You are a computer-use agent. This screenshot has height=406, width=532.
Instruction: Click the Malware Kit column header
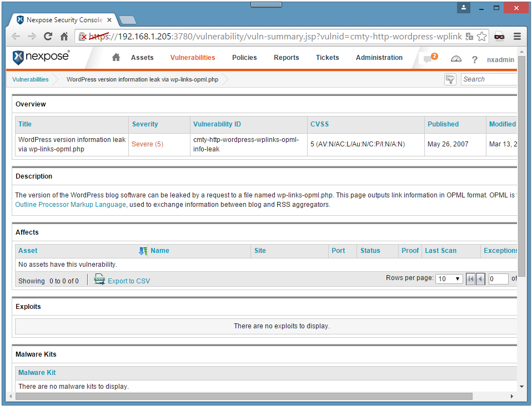pyautogui.click(x=37, y=373)
